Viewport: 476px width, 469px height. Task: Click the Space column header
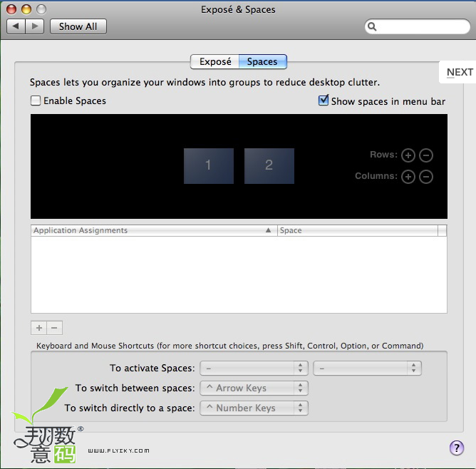(357, 230)
